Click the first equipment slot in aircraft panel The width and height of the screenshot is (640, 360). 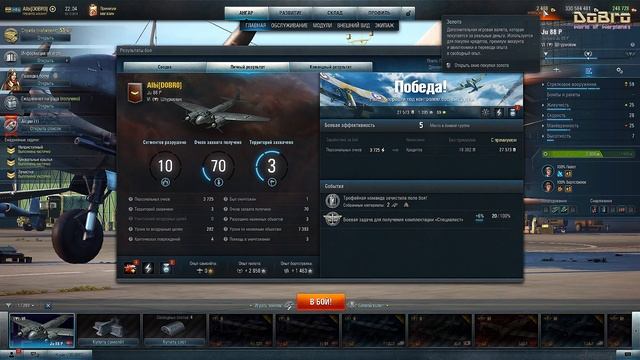coord(547,210)
